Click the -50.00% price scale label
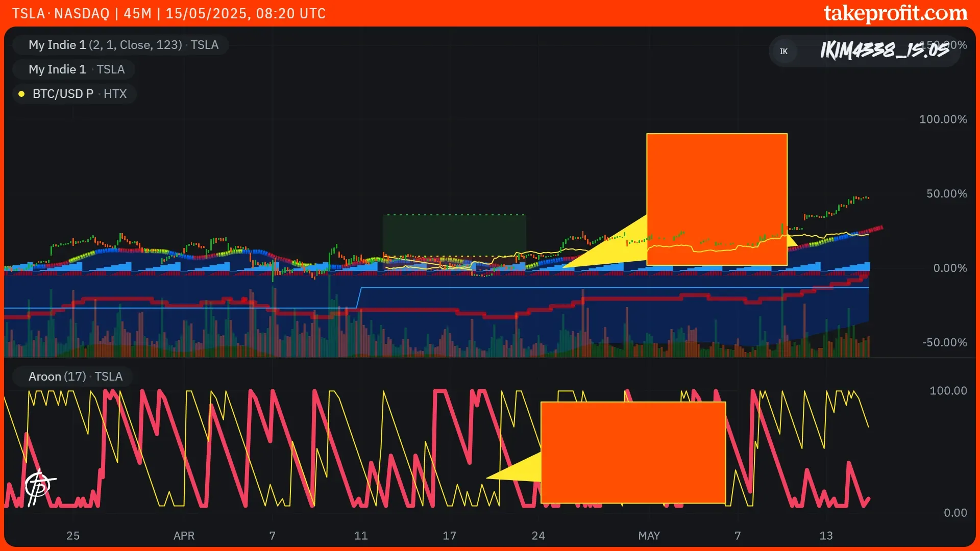This screenshot has width=980, height=551. coord(944,342)
